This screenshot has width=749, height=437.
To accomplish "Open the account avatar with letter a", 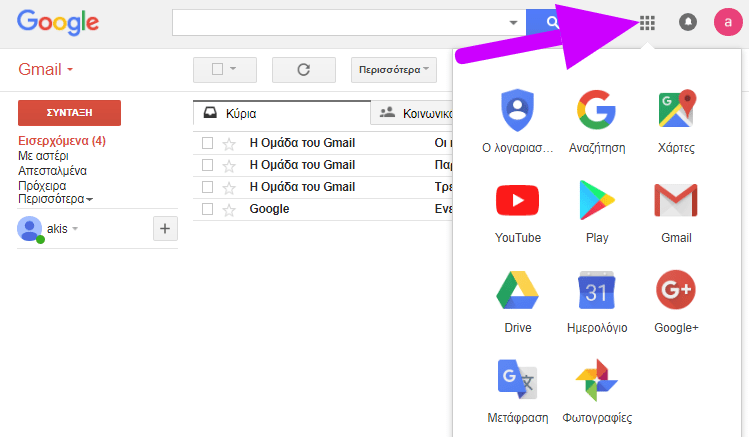I will 728,21.
